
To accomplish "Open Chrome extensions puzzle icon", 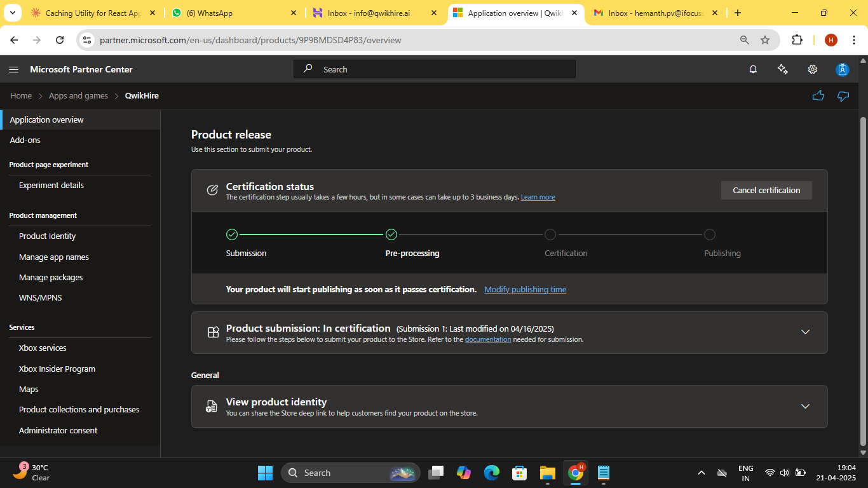I will pyautogui.click(x=797, y=40).
